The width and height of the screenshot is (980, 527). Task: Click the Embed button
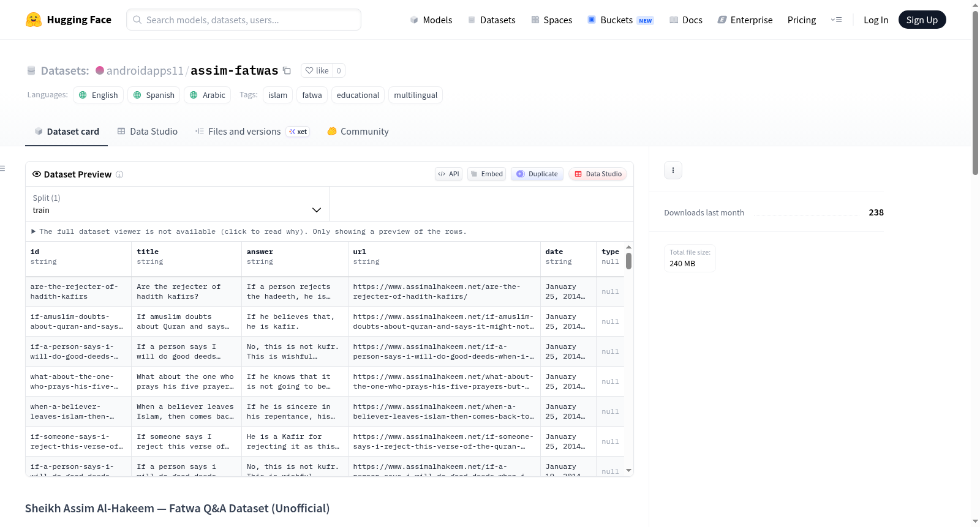click(487, 174)
